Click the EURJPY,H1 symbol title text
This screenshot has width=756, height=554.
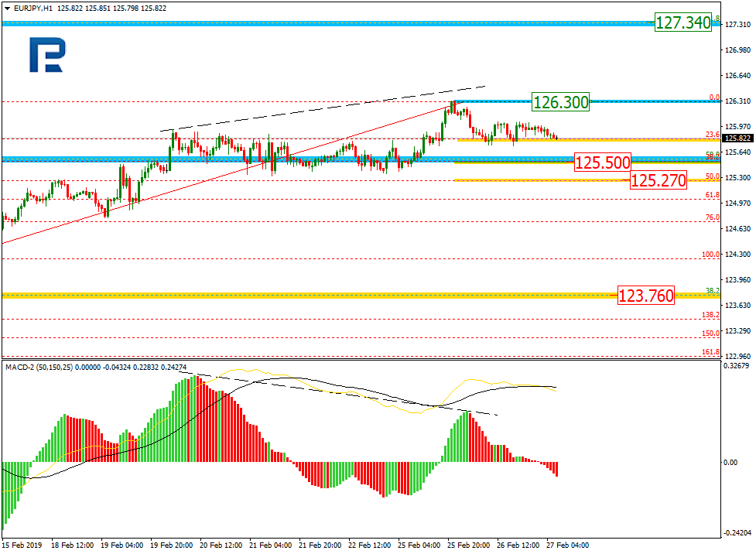click(x=33, y=9)
